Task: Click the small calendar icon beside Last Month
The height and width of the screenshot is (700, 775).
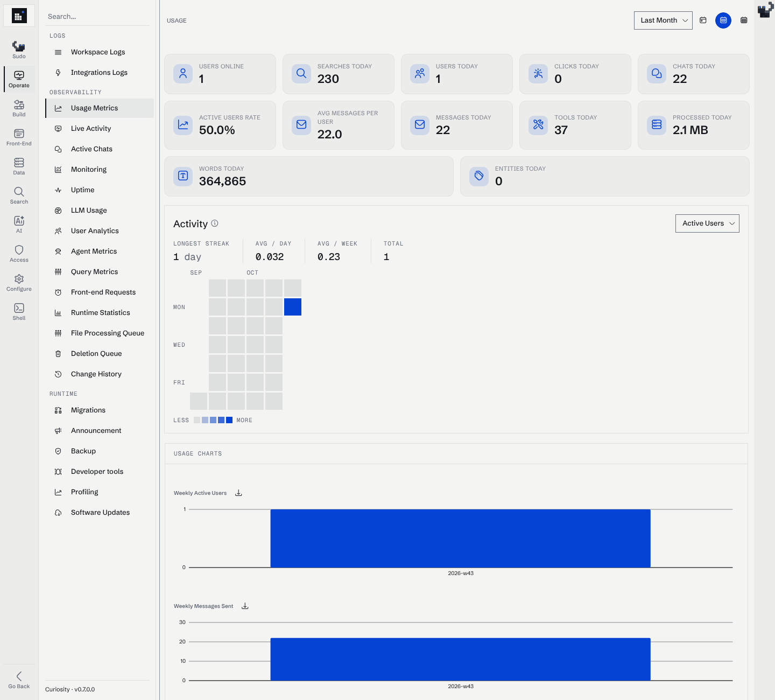Action: point(703,20)
